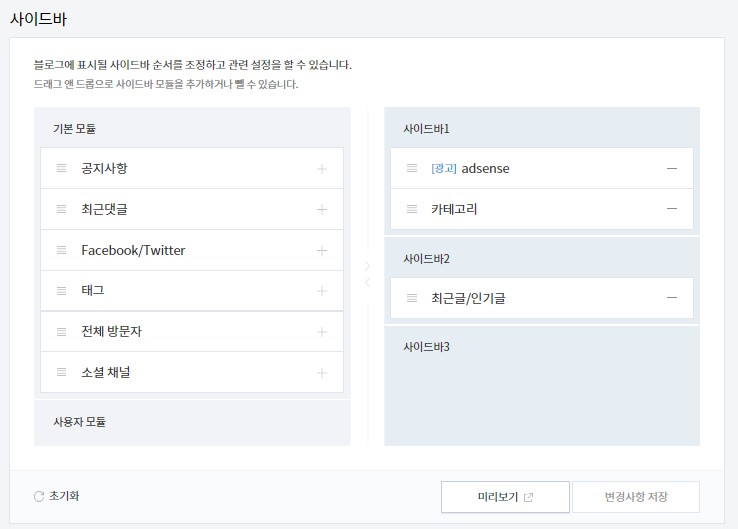Select the 공지사항 module row
The height and width of the screenshot is (529, 738).
(192, 168)
